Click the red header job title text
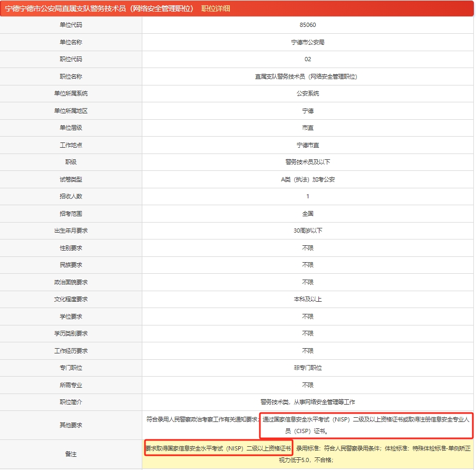The width and height of the screenshot is (476, 470). (x=99, y=8)
